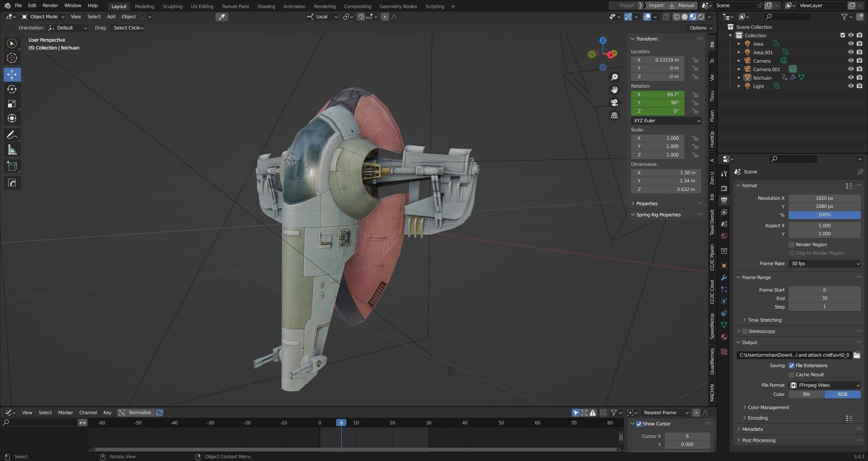Image resolution: width=868 pixels, height=461 pixels.
Task: Click the Frame End value field
Action: tap(824, 298)
